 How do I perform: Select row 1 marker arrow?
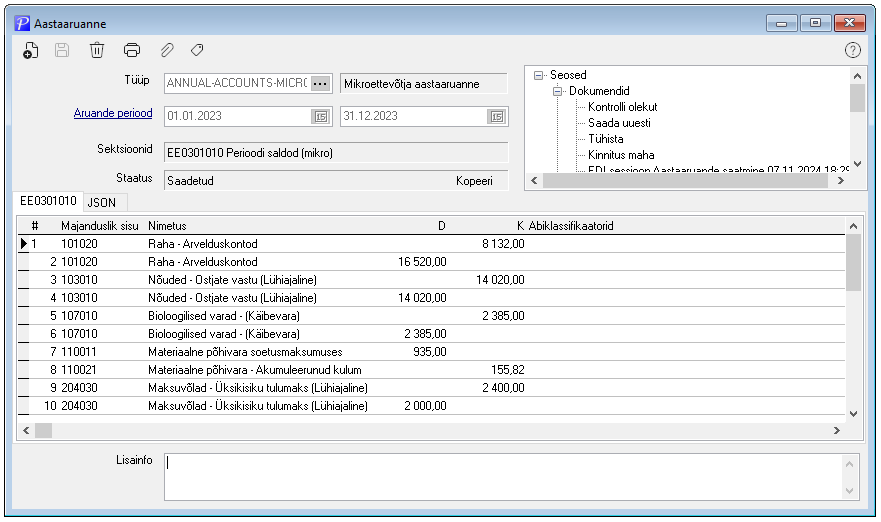(24, 244)
